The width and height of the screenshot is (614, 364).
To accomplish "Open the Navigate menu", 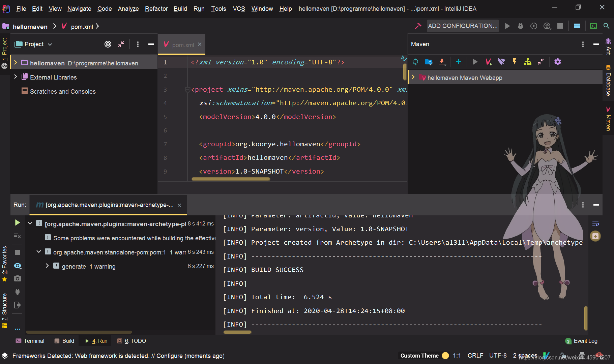I will [79, 9].
